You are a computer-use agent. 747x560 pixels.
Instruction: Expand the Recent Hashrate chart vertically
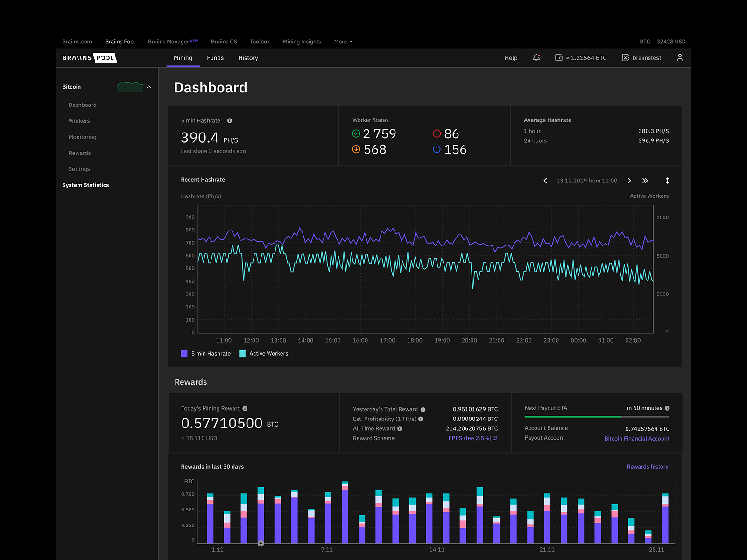[668, 181]
